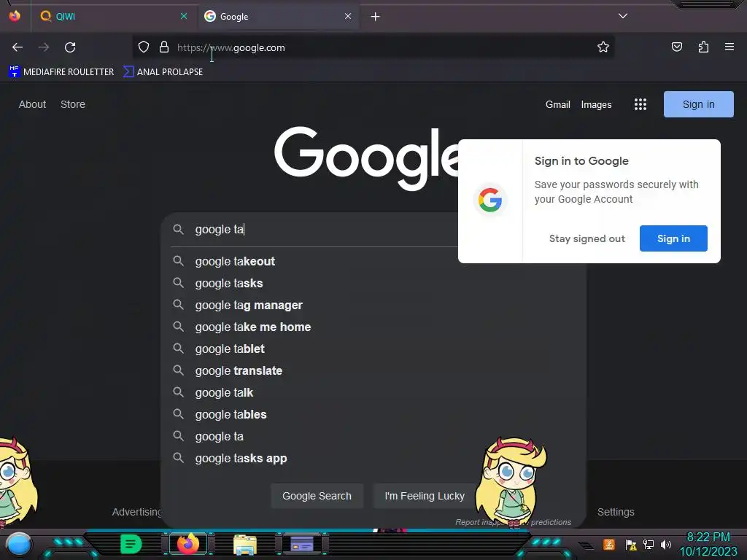Open the Save to Pocket icon
Screen dimensions: 747x560
click(x=676, y=47)
